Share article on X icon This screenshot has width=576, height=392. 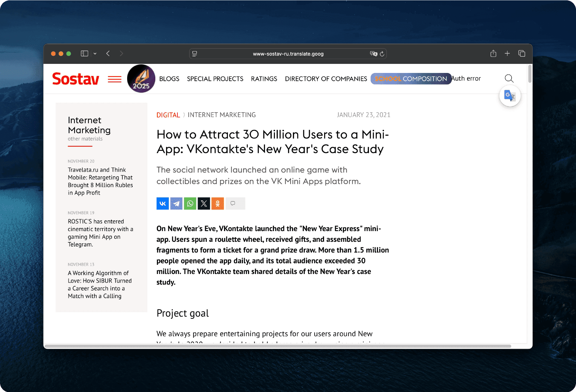click(x=204, y=204)
